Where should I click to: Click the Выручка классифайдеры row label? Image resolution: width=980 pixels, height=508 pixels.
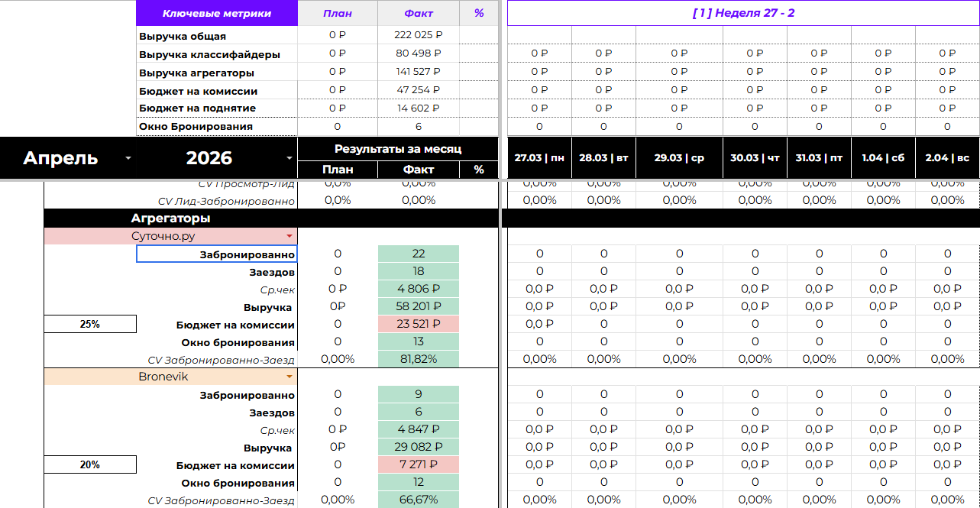[209, 54]
